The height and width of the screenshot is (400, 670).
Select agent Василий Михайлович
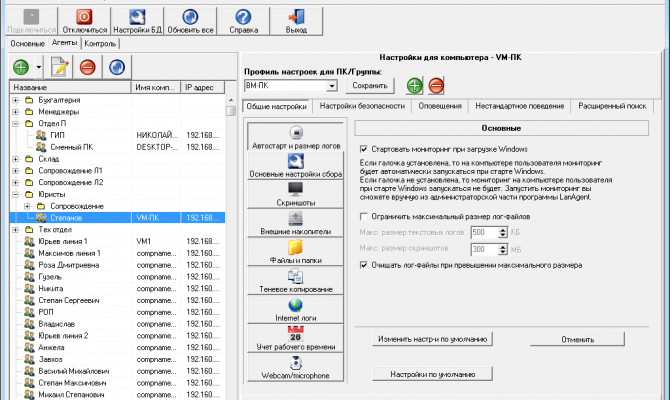click(x=73, y=371)
